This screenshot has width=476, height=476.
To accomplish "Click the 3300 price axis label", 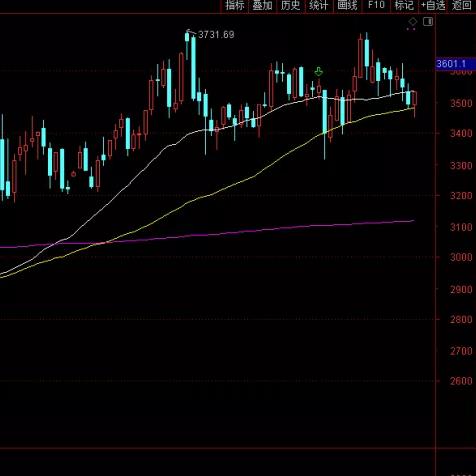I will pos(461,165).
